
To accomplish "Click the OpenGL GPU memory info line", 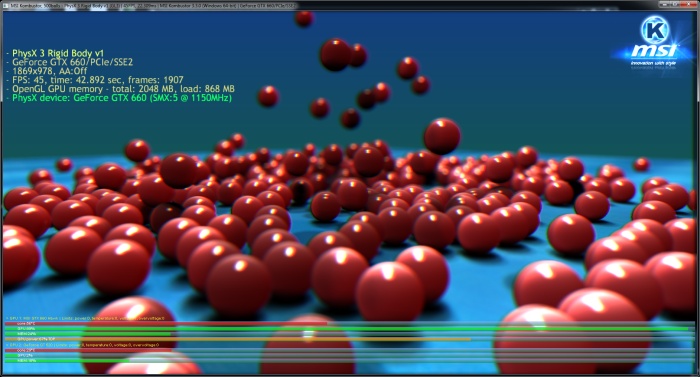I will pyautogui.click(x=123, y=89).
